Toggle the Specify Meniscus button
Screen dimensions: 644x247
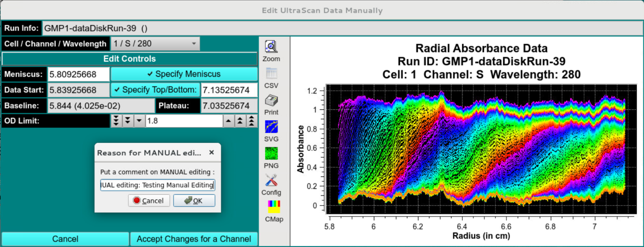(184, 74)
